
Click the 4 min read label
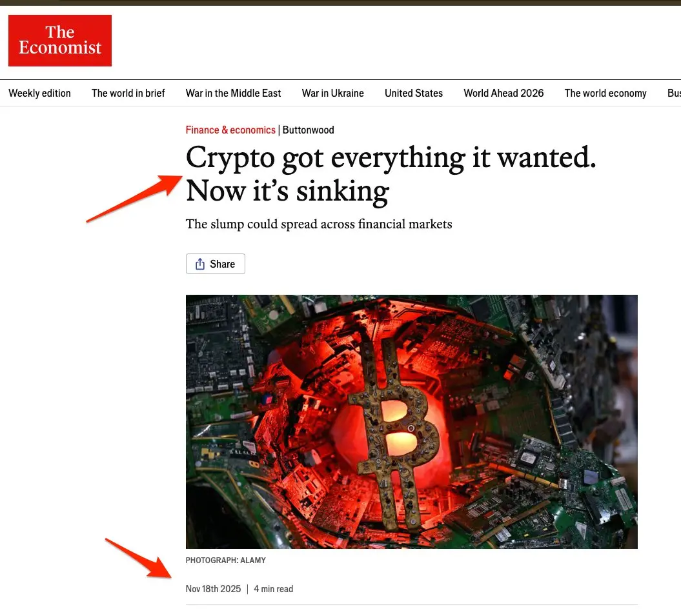point(273,589)
